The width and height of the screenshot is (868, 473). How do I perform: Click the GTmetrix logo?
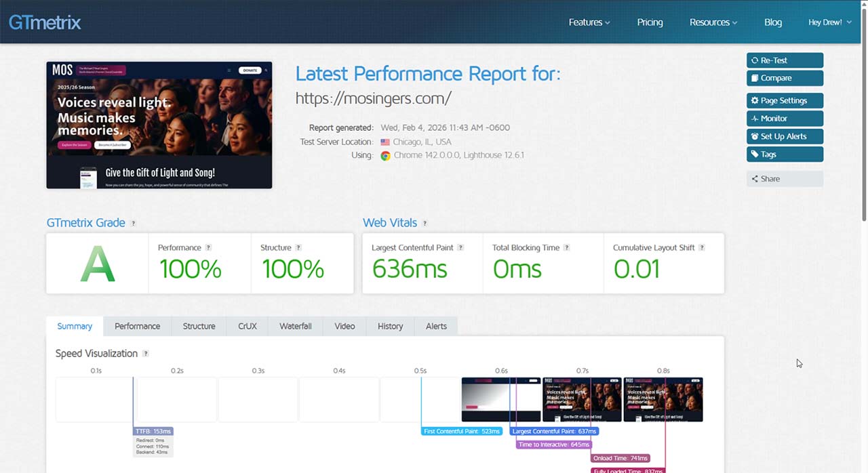pyautogui.click(x=45, y=22)
